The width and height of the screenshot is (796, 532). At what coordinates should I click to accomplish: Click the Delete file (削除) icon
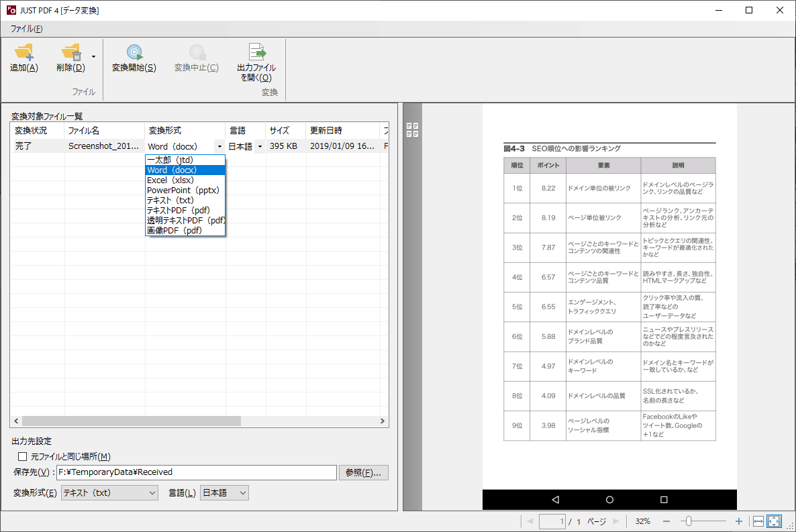point(71,52)
